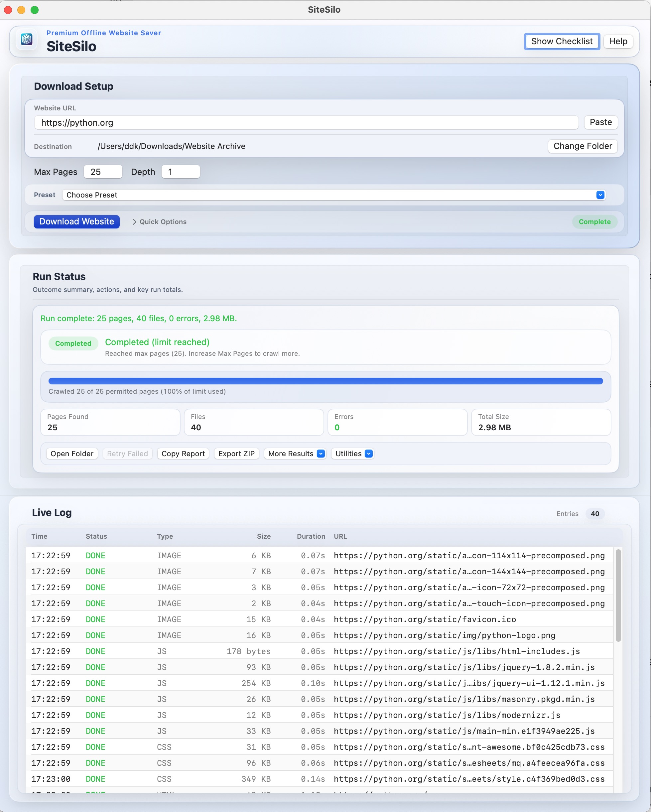Select the jquery-1.8.2.min.js log row
The height and width of the screenshot is (812, 651).
pyautogui.click(x=319, y=667)
